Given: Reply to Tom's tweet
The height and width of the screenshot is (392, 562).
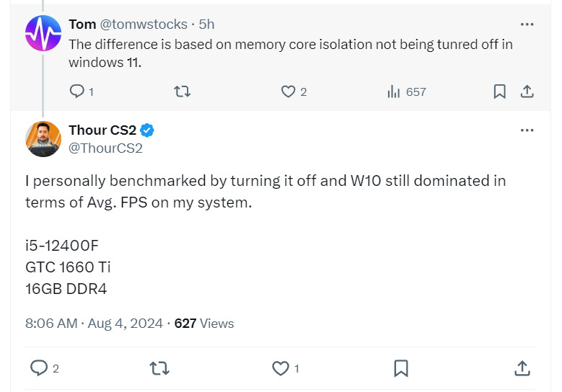Looking at the screenshot, I should 77,92.
